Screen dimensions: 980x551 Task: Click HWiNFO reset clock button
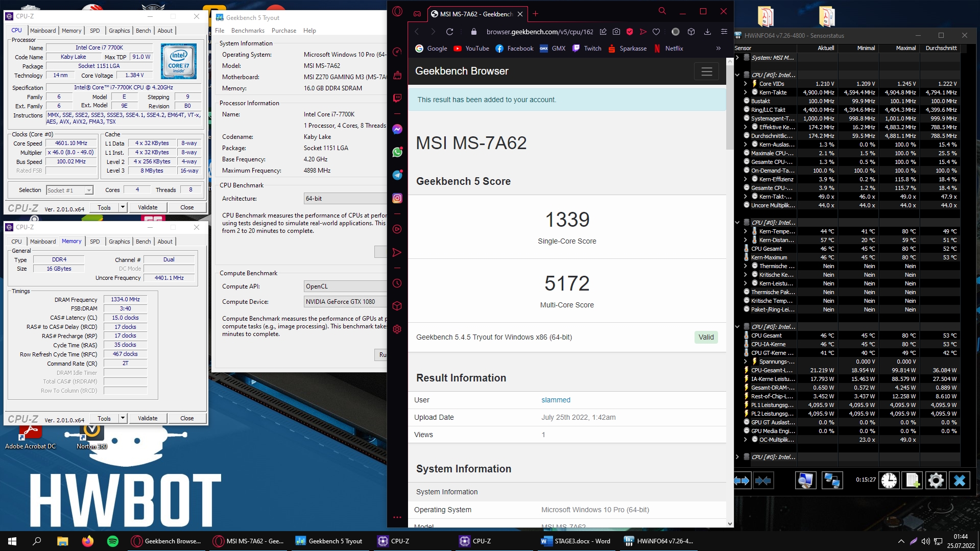pos(889,481)
